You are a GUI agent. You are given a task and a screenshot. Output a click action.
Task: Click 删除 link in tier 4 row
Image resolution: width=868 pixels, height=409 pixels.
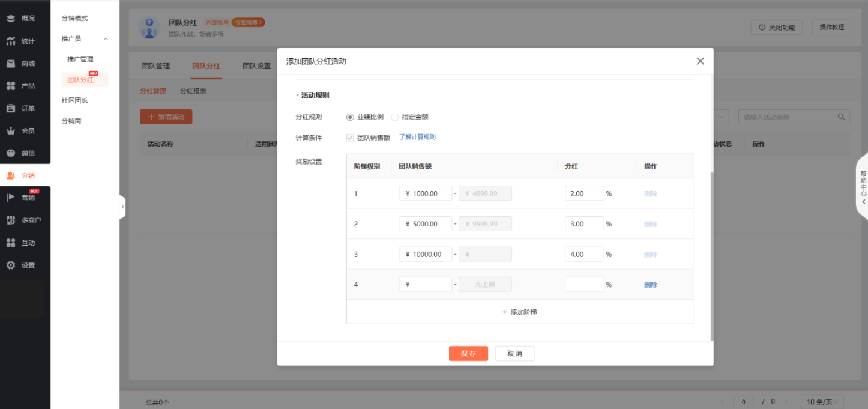pos(651,285)
